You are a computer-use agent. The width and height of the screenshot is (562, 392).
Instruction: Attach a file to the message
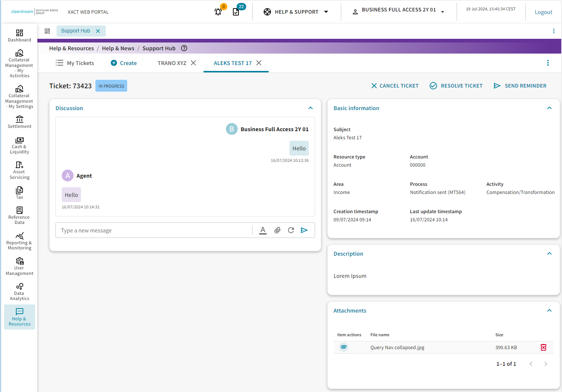tap(277, 230)
